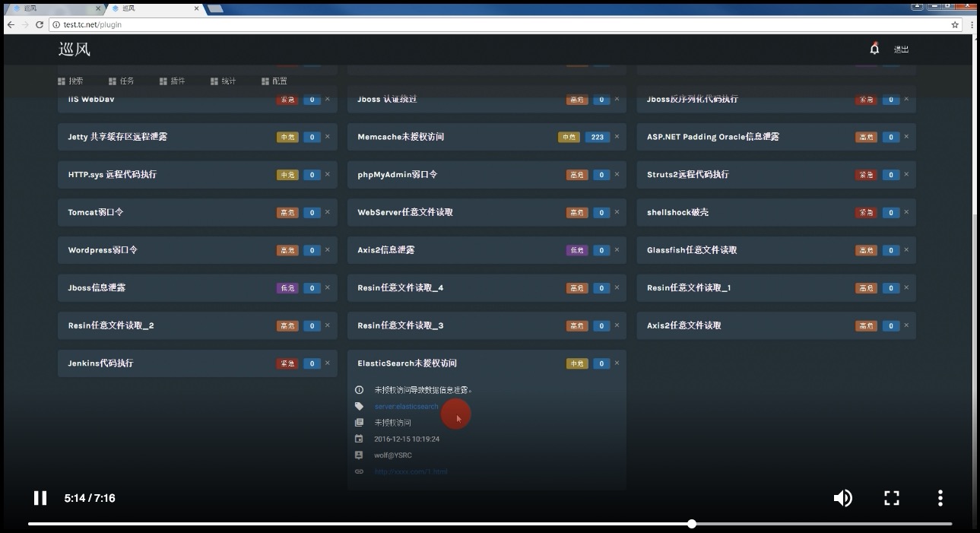Click the notification bell icon
This screenshot has width=980, height=533.
[x=874, y=49]
